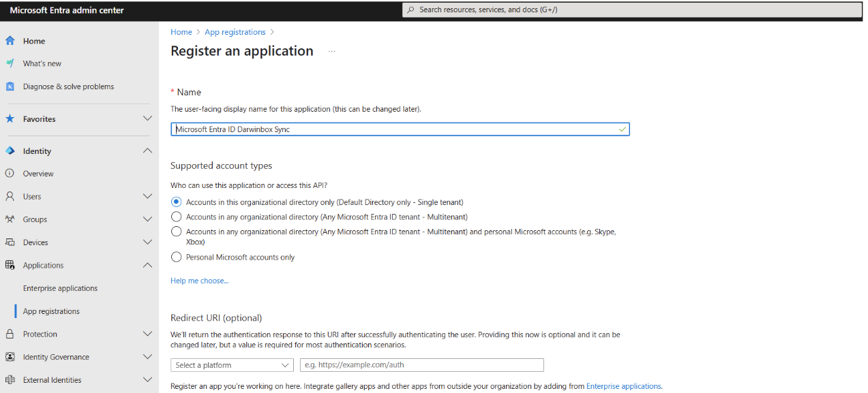Click App registrations breadcrumb link
This screenshot has height=393, width=868.
tap(235, 32)
